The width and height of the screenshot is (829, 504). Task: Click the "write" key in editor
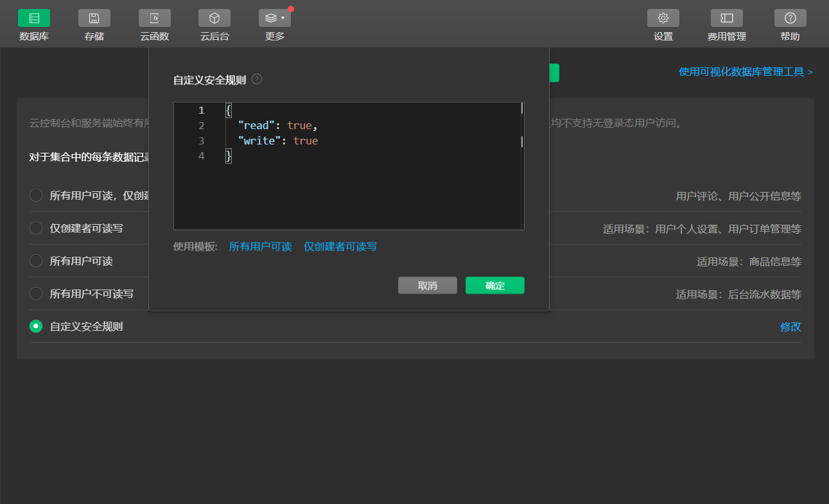[x=259, y=141]
